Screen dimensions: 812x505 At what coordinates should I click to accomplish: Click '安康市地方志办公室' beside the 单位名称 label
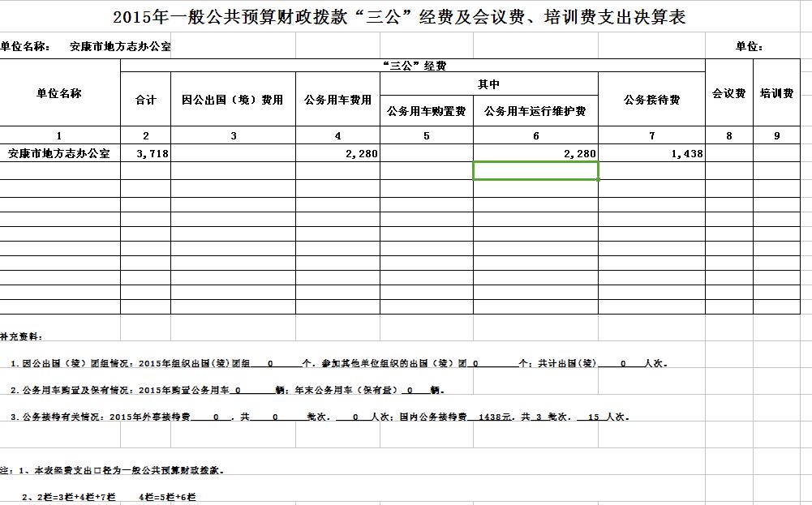click(120, 46)
